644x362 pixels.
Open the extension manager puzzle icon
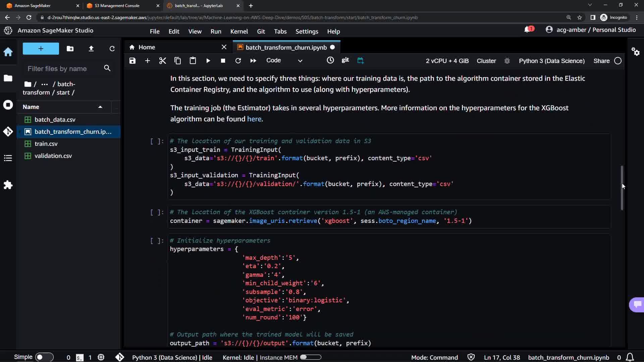(8, 185)
